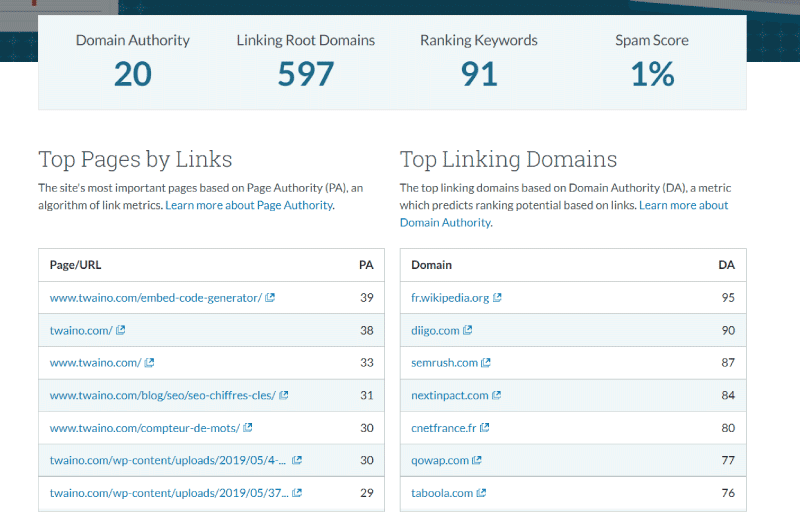Click external link icon beside qowap.com
Image resolution: width=800 pixels, height=530 pixels.
477,460
